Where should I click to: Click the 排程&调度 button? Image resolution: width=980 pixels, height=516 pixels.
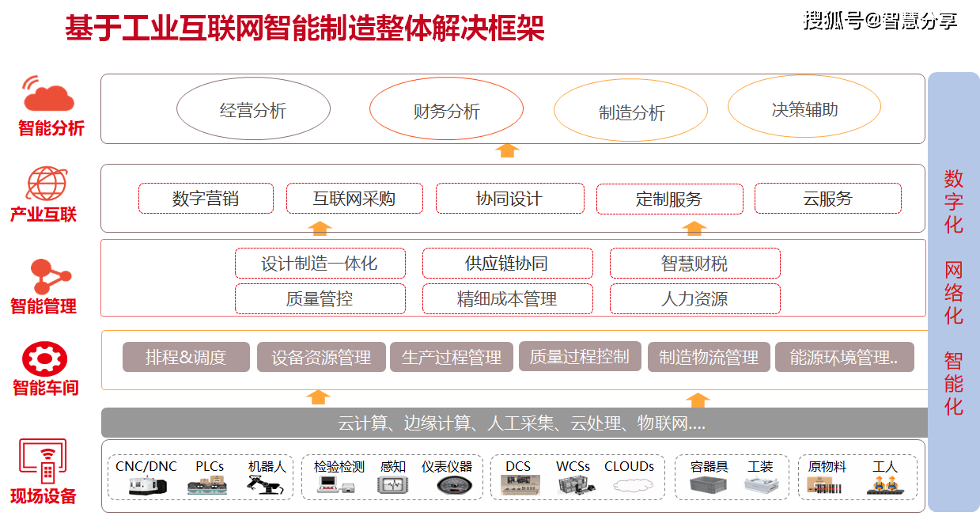(186, 357)
